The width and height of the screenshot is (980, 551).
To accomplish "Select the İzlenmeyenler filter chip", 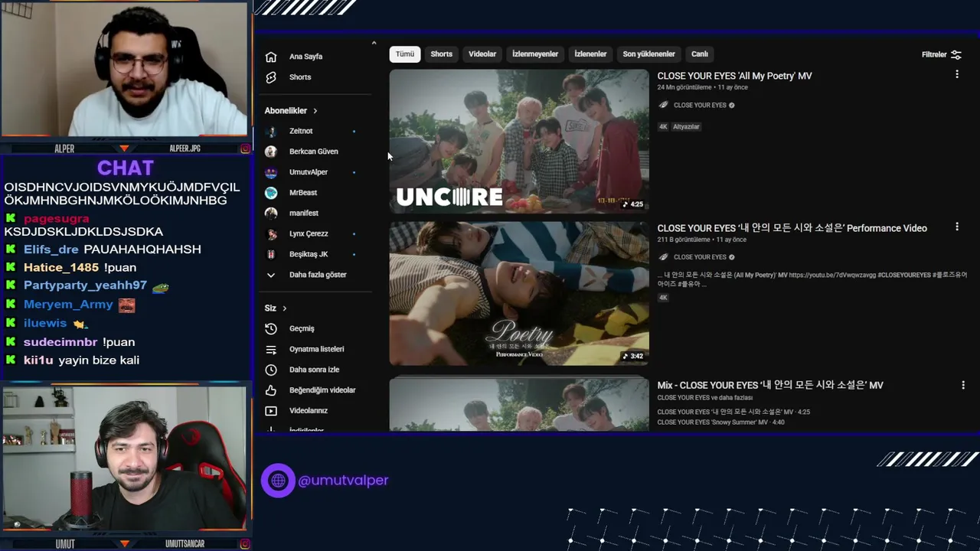I will [535, 54].
